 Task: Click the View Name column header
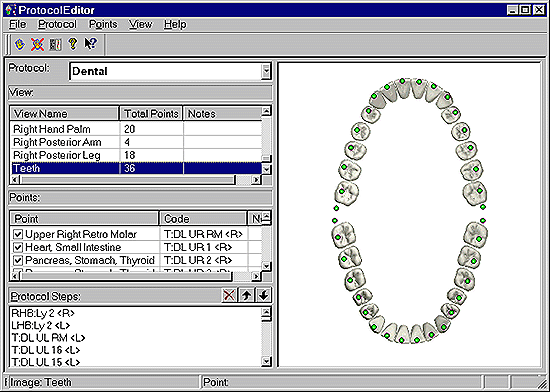click(x=64, y=114)
